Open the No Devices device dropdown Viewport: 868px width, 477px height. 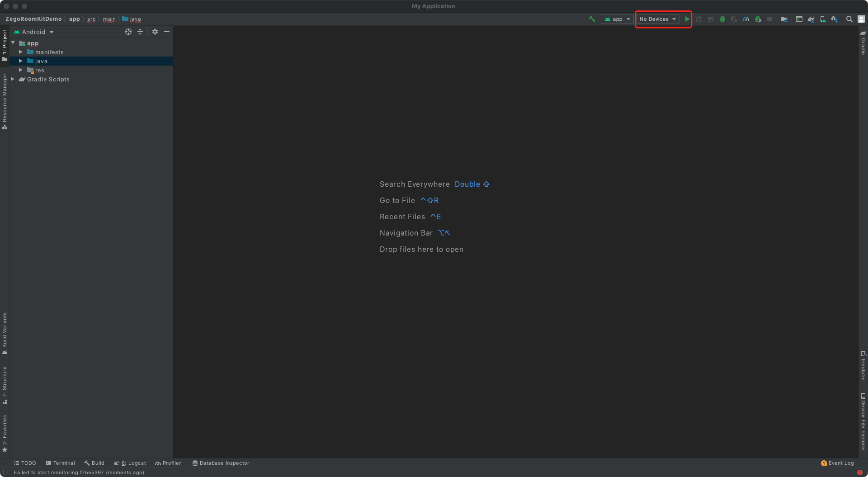(657, 19)
